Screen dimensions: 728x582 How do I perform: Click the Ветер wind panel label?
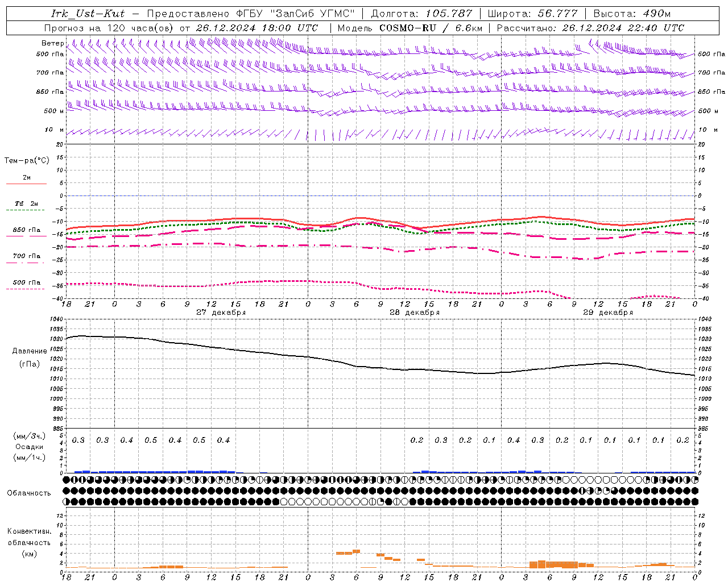click(52, 43)
